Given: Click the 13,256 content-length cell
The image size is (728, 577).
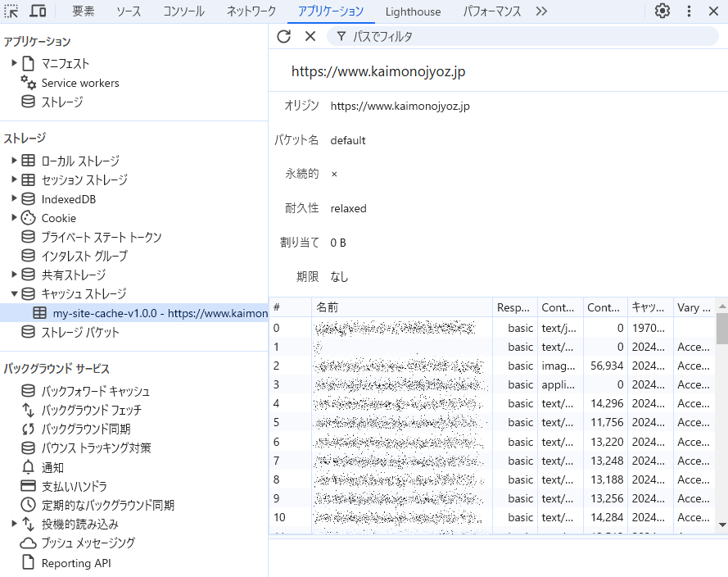Looking at the screenshot, I should pos(605,498).
